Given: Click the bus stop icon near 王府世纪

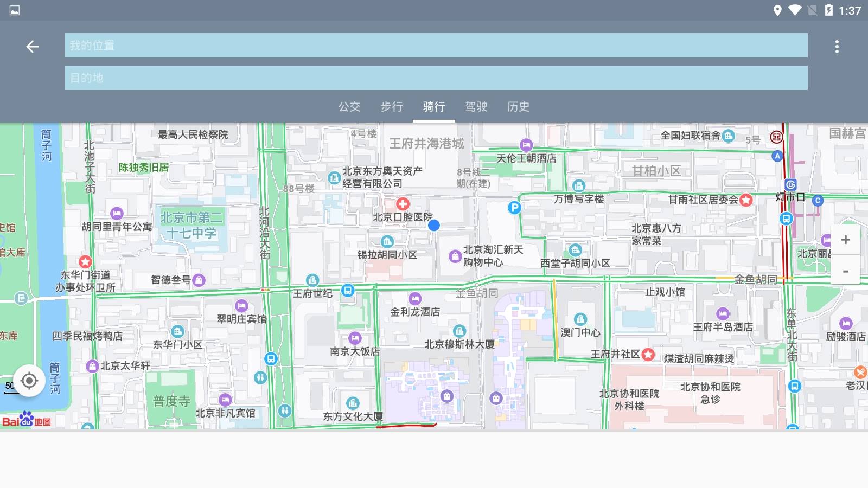Looking at the screenshot, I should 348,291.
